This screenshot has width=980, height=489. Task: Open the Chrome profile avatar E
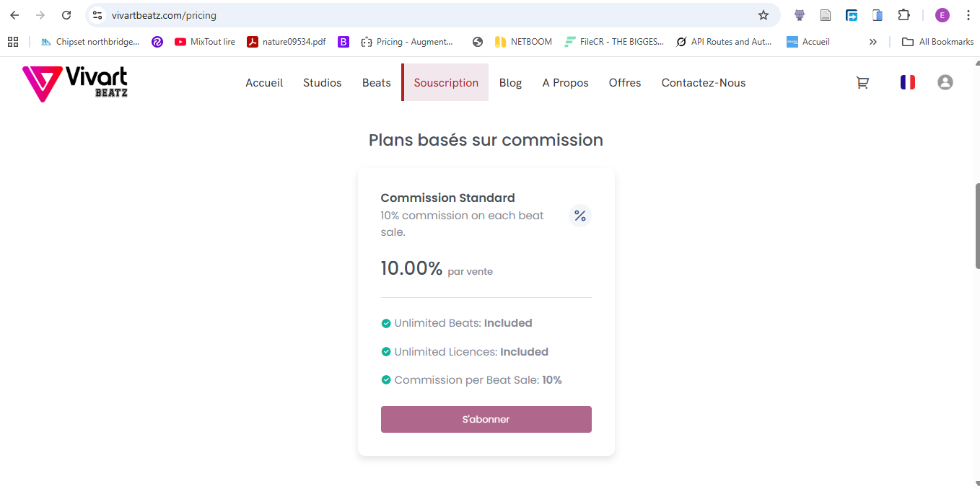[942, 15]
